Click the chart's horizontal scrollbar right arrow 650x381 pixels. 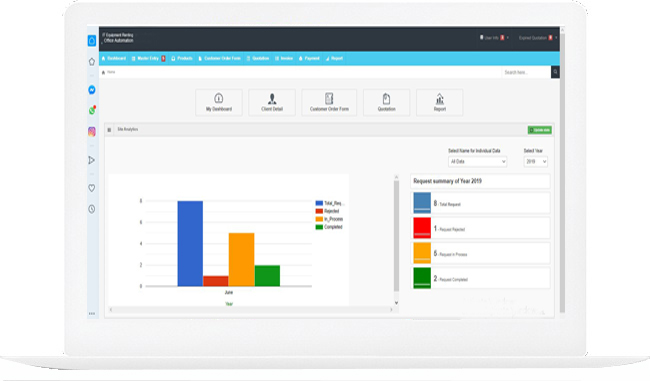pyautogui.click(x=391, y=310)
